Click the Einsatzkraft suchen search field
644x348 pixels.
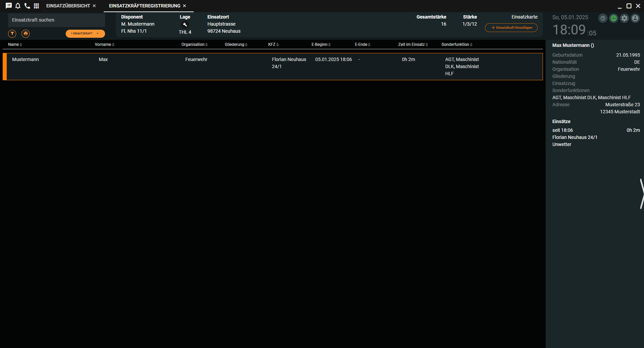click(x=57, y=20)
